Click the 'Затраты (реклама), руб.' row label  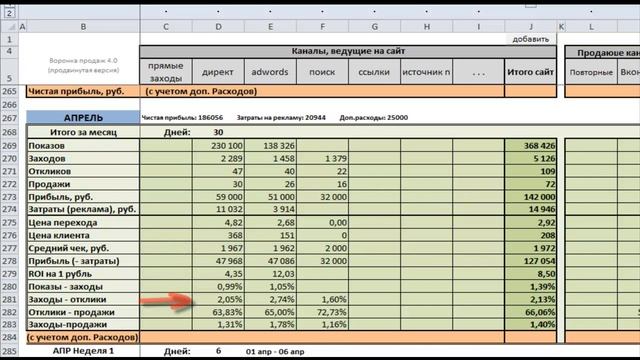click(83, 209)
